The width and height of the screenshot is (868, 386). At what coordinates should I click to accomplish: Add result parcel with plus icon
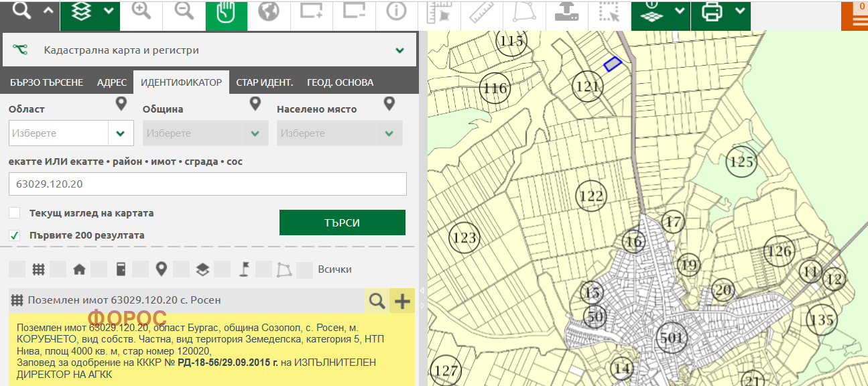402,301
